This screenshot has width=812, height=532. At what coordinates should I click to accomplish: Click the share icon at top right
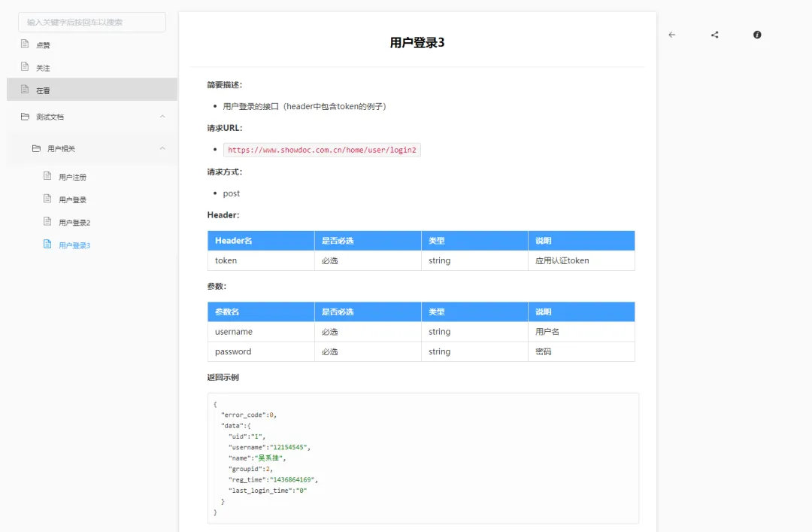714,34
